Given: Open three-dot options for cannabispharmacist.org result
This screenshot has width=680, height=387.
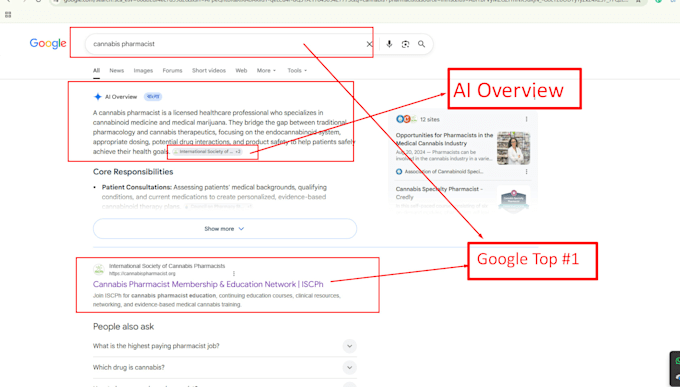Looking at the screenshot, I should (234, 274).
